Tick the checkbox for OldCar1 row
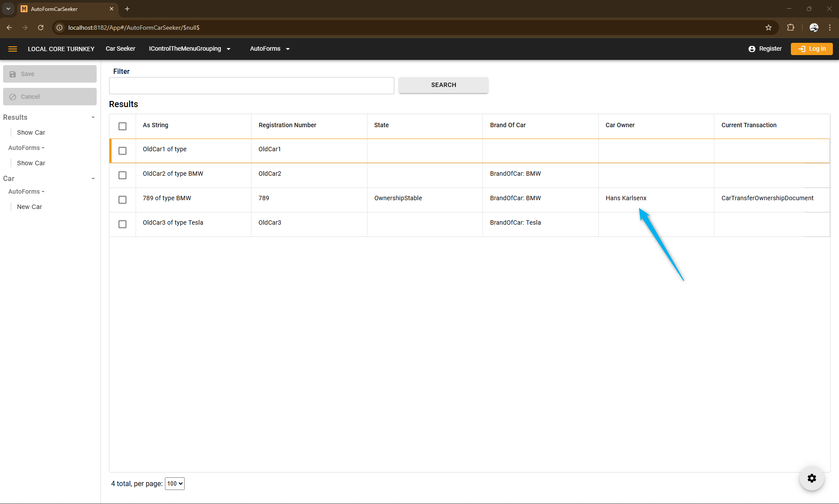 tap(122, 151)
